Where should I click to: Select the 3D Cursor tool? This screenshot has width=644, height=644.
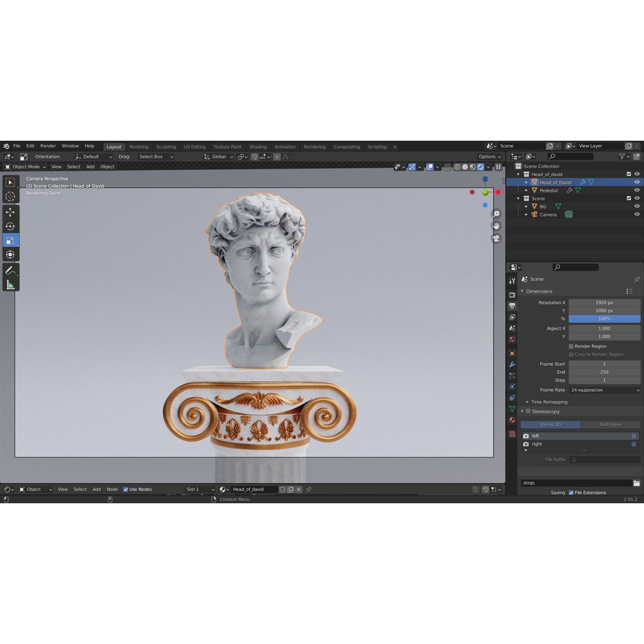pyautogui.click(x=10, y=197)
